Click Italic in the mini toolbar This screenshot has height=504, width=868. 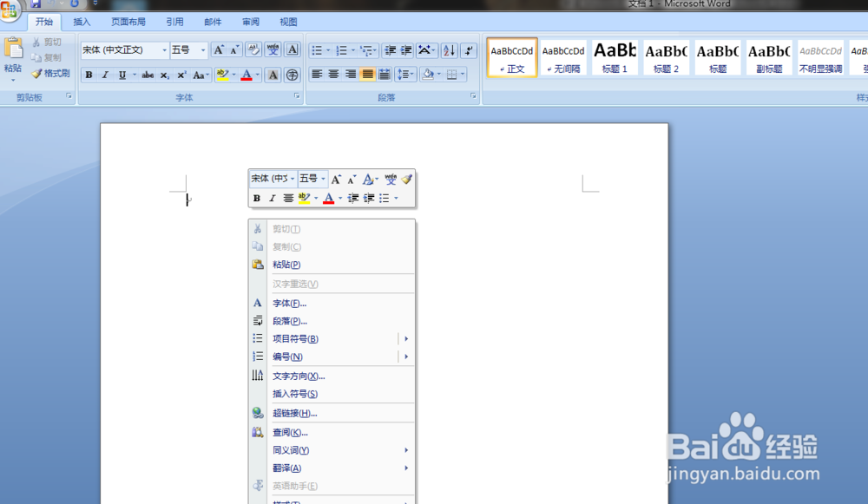(272, 198)
